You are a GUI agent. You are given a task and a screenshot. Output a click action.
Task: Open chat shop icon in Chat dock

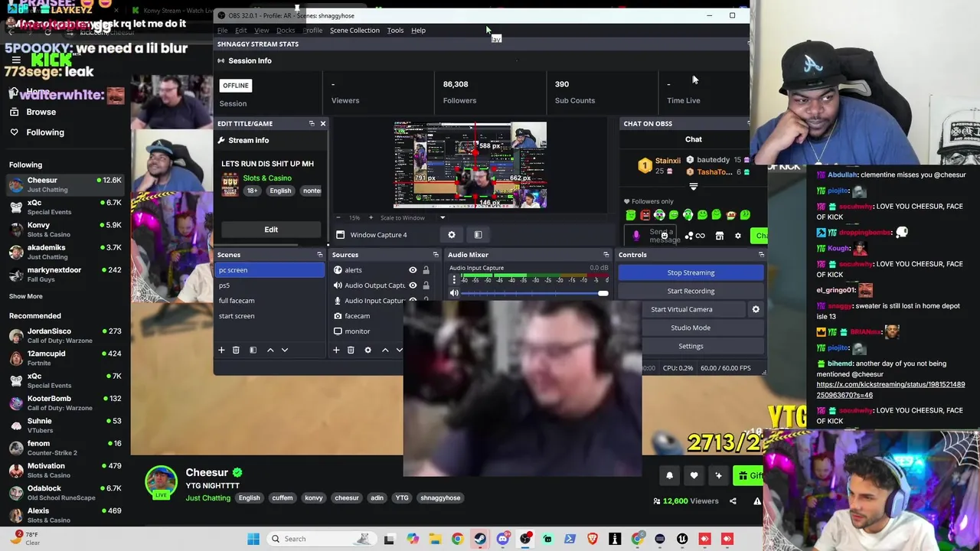[x=719, y=236]
